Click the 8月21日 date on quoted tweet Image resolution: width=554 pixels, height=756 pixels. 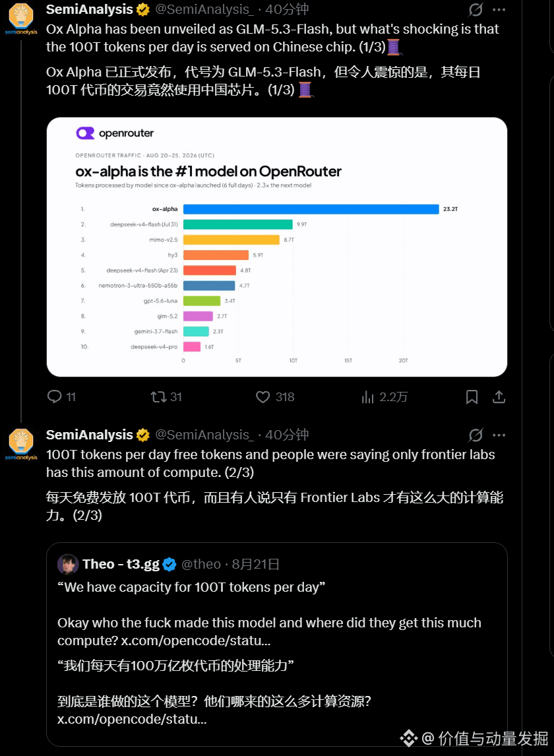(255, 564)
